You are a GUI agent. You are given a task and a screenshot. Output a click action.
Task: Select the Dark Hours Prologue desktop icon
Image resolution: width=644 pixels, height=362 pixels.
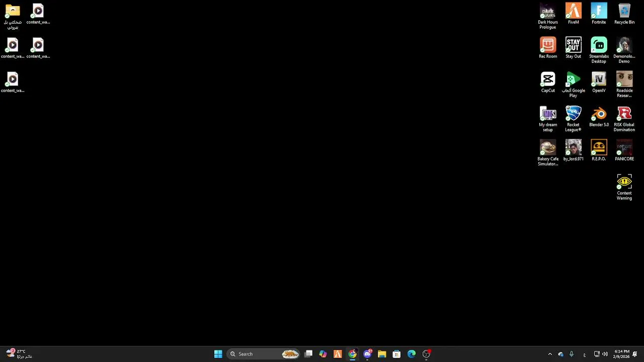click(547, 16)
